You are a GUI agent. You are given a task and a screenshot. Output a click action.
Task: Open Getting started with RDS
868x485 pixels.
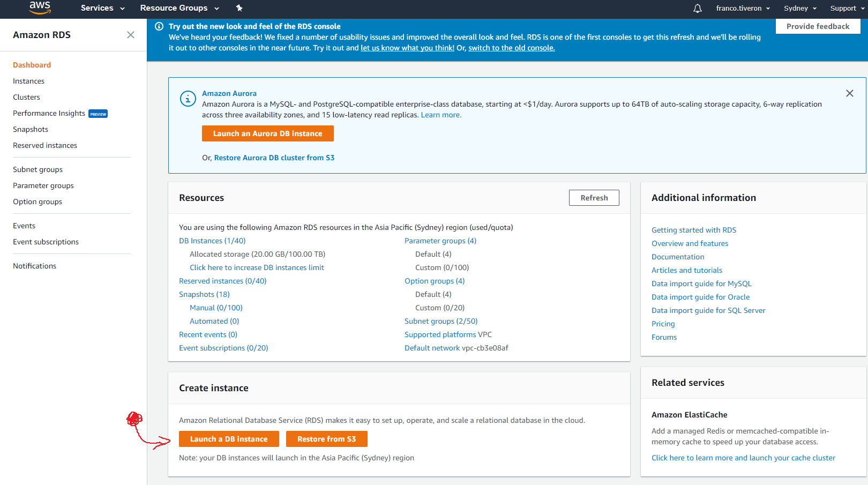pos(694,230)
